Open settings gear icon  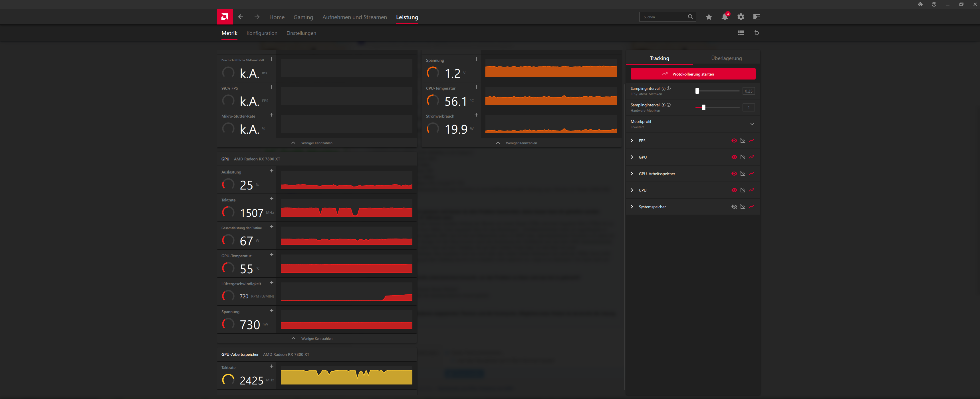[740, 17]
